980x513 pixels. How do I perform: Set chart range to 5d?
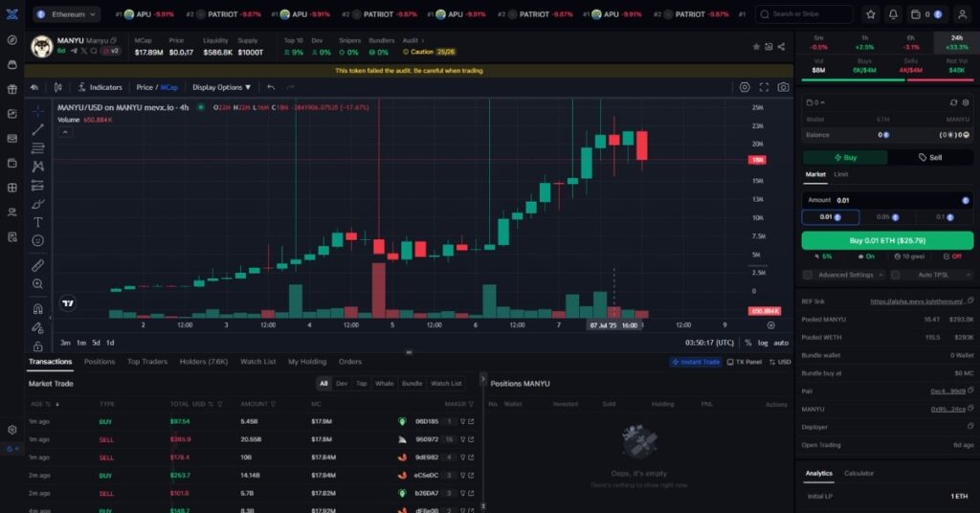[96, 343]
